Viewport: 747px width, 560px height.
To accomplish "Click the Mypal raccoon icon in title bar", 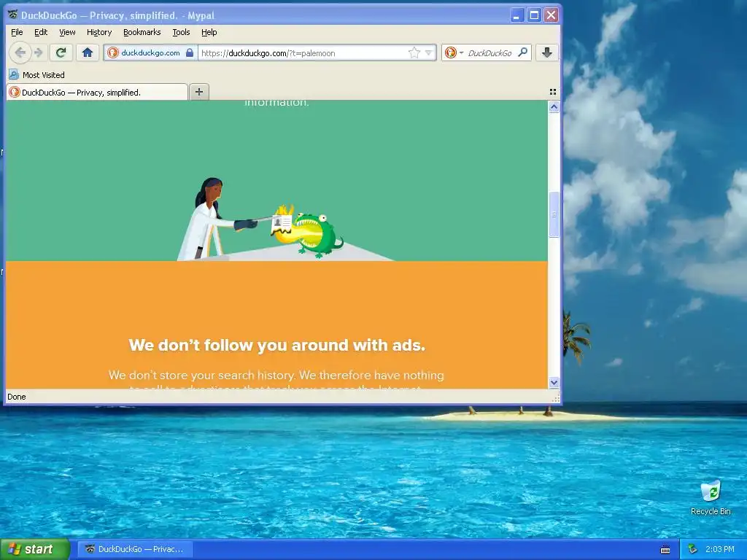I will tap(13, 15).
